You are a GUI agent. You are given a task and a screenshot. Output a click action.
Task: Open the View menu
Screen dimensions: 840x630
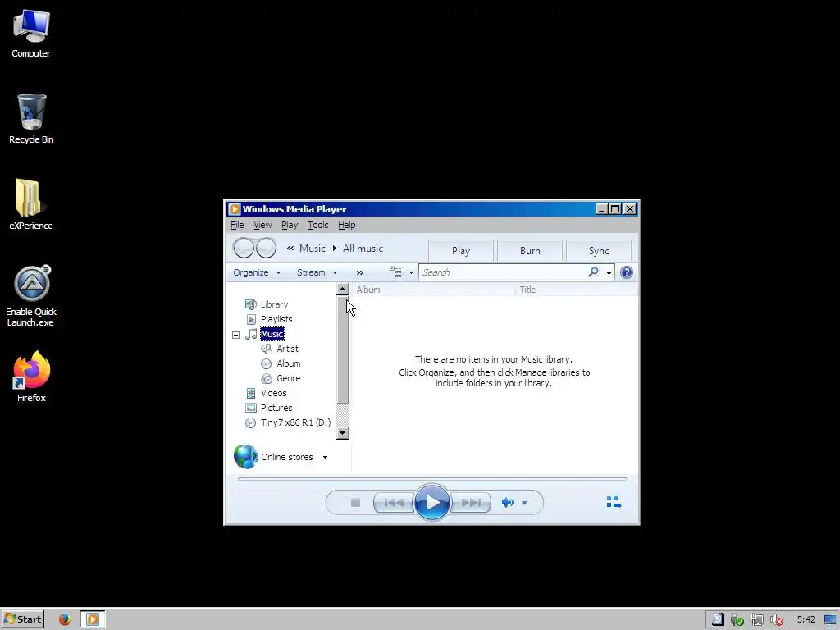point(262,225)
